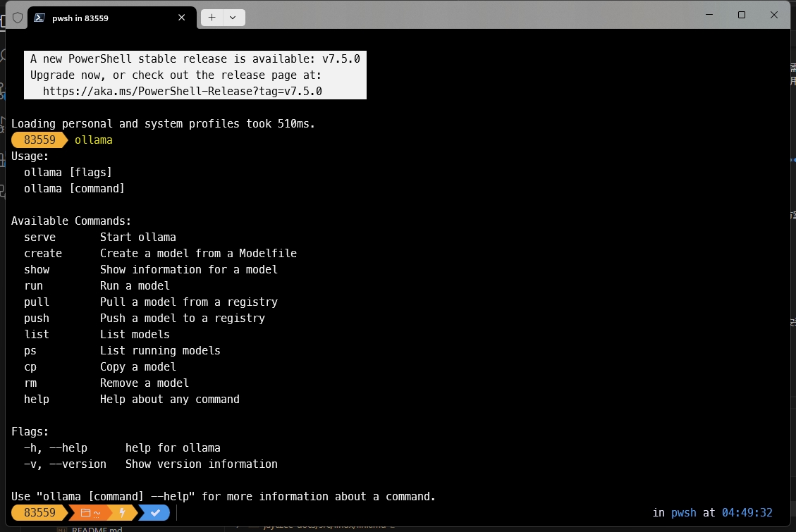Click the 'List models' description
This screenshot has width=796, height=532.
pyautogui.click(x=135, y=335)
